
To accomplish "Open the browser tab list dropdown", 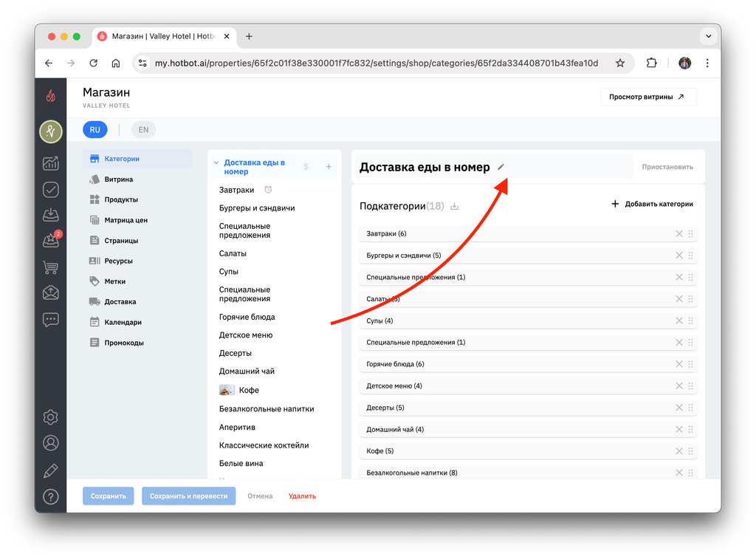I will click(708, 36).
